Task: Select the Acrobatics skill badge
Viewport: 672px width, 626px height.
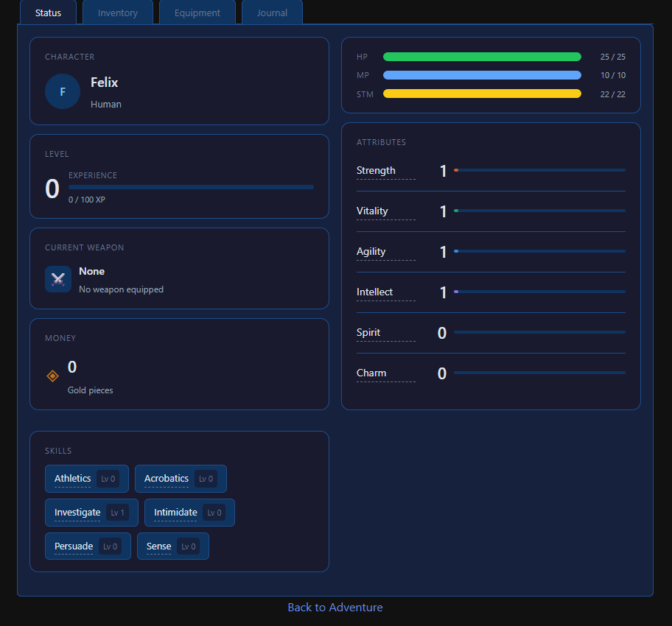Action: (x=181, y=479)
